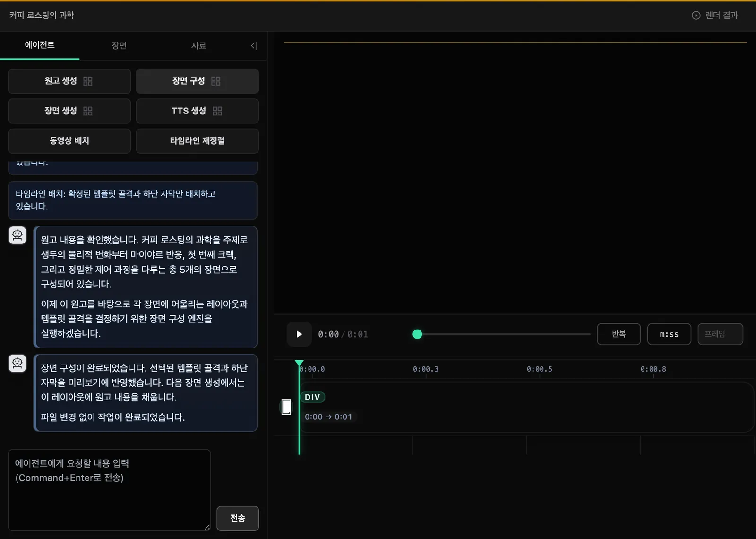Click the first agent robot avatar icon

pyautogui.click(x=17, y=235)
